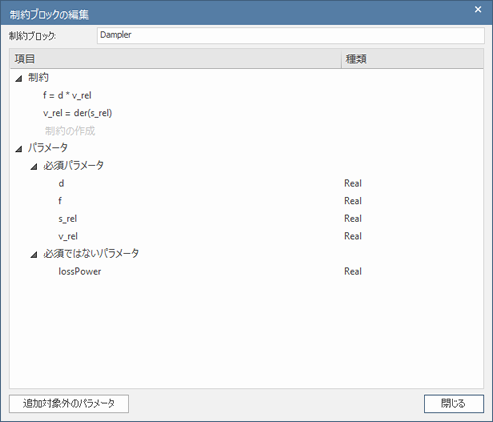Select the lossPower optional parameter

pyautogui.click(x=80, y=271)
